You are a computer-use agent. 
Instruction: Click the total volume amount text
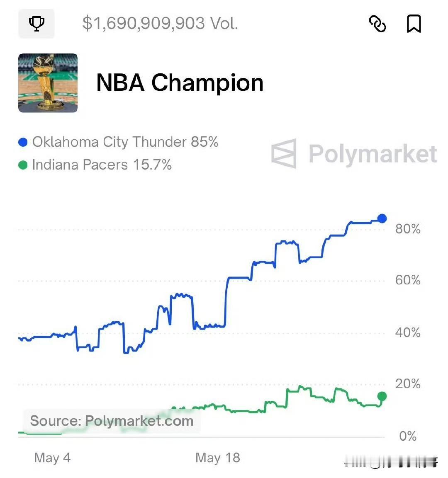click(x=160, y=24)
